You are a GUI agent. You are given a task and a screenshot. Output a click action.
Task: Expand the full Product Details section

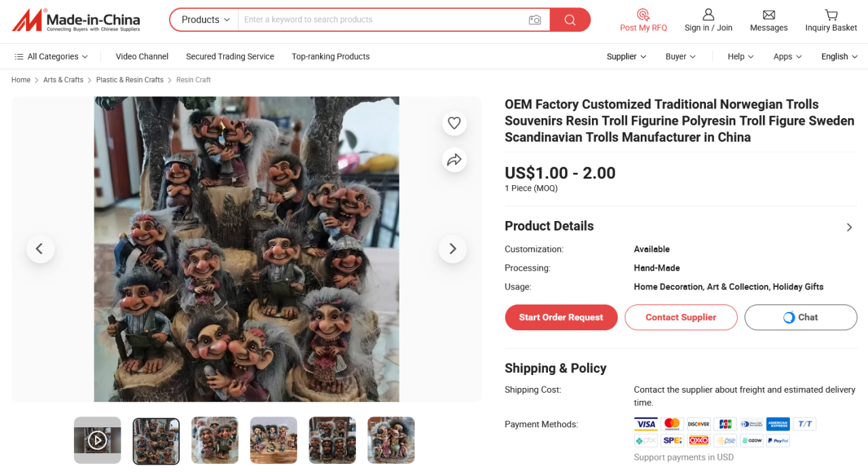[x=849, y=227]
